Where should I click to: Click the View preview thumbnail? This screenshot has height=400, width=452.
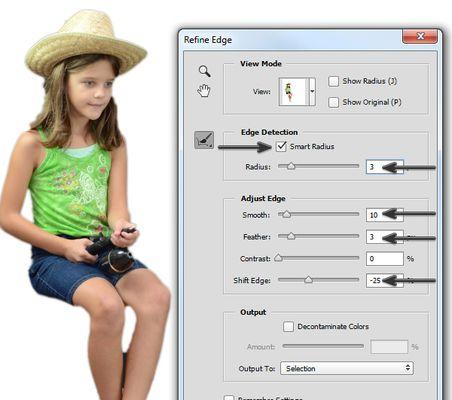coord(294,92)
